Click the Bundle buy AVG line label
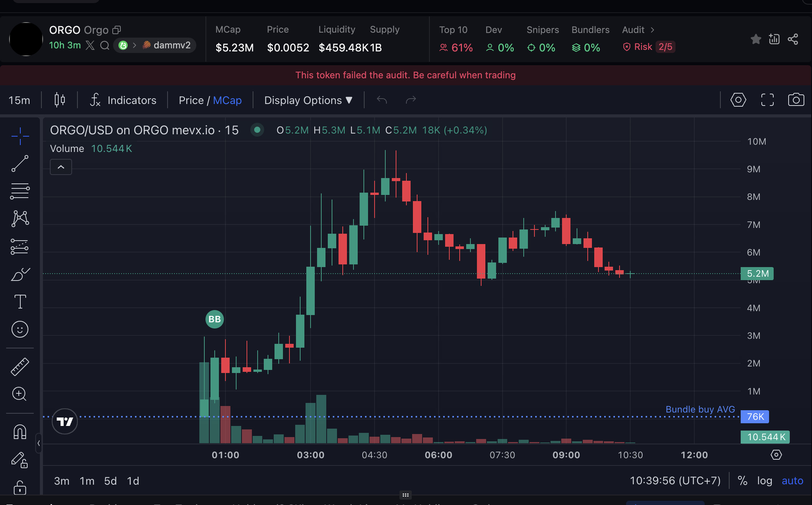Viewport: 812px width, 505px height. click(700, 409)
